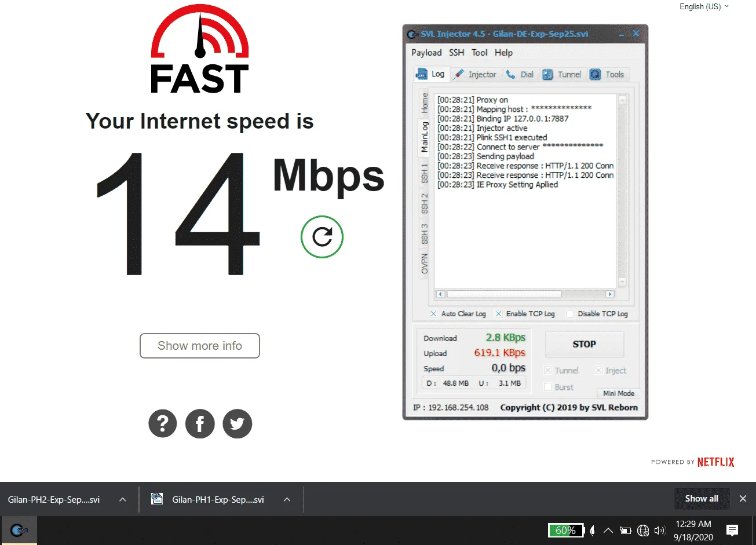Toggle the Inject checkbox

[x=598, y=371]
